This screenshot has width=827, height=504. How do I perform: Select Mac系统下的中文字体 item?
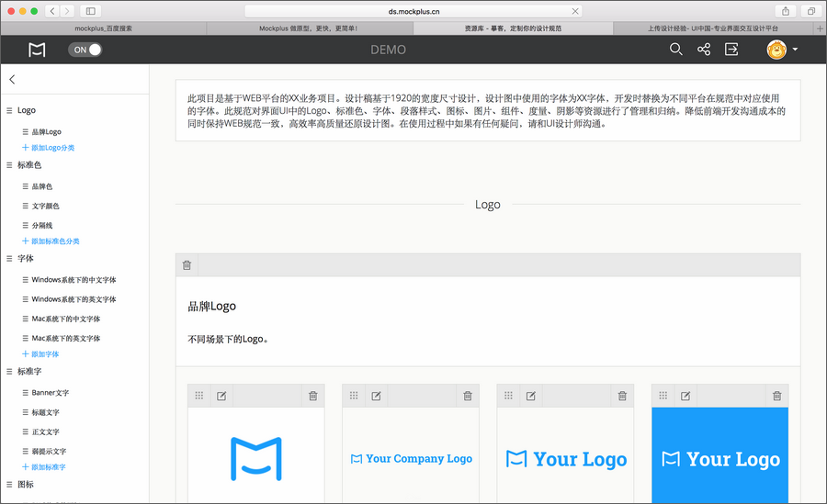pyautogui.click(x=66, y=319)
